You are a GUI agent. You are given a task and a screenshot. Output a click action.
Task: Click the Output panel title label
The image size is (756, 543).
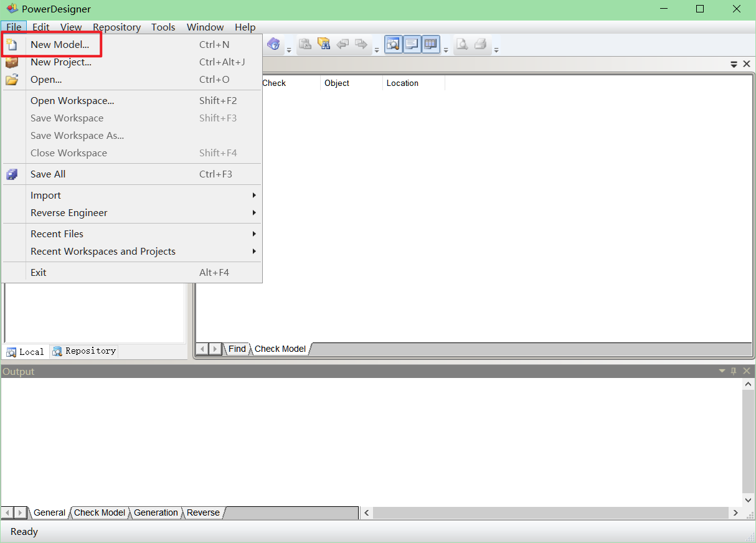[18, 371]
